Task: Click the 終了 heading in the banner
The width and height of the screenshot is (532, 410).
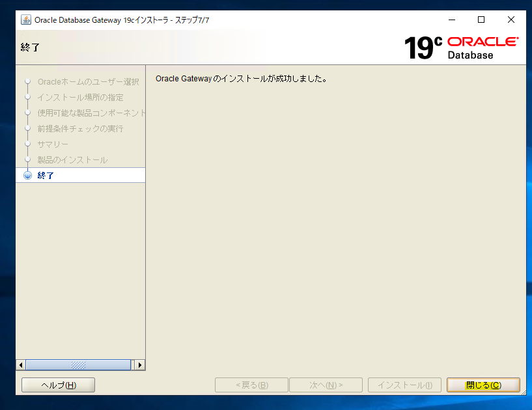Action: (30, 47)
